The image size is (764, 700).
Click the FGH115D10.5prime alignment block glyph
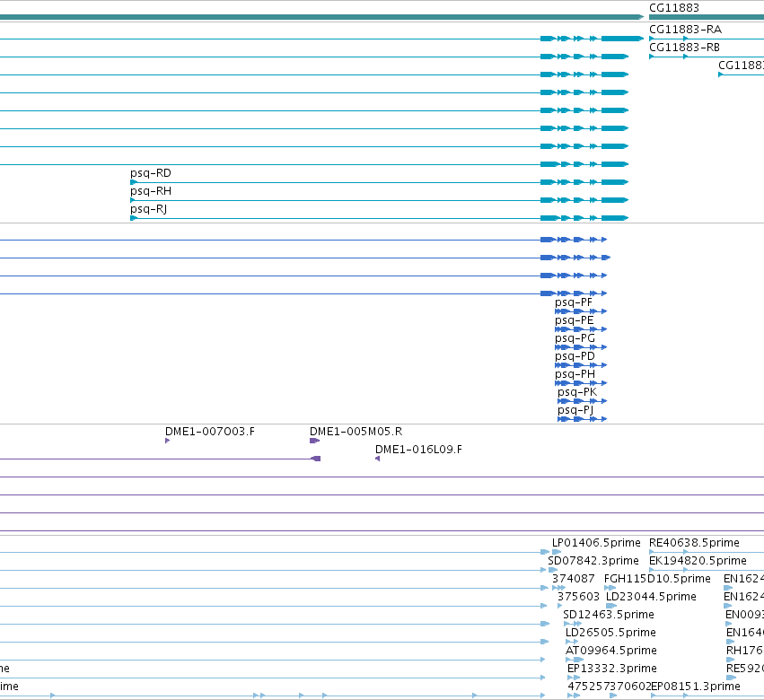coord(610,588)
